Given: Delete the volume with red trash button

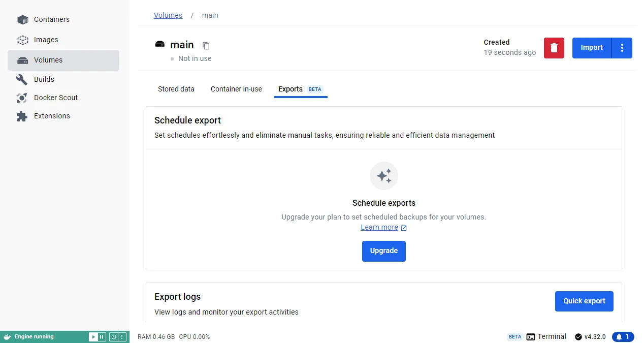Looking at the screenshot, I should (x=554, y=48).
